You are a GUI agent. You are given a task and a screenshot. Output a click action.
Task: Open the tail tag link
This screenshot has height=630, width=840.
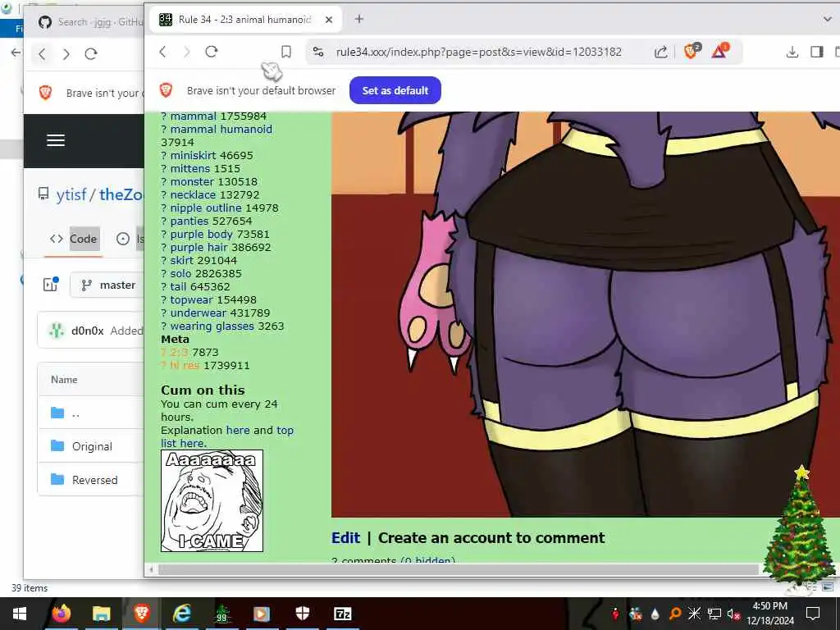point(178,286)
